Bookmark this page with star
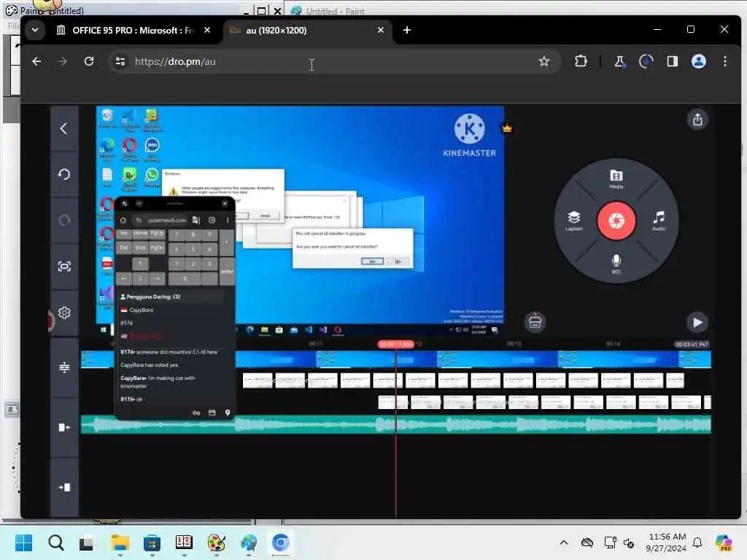 pos(543,61)
